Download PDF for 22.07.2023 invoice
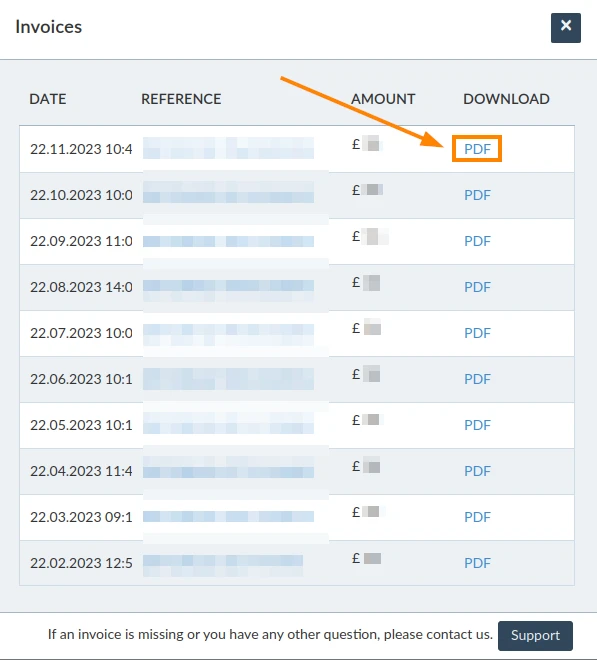This screenshot has height=660, width=597. pyautogui.click(x=477, y=333)
